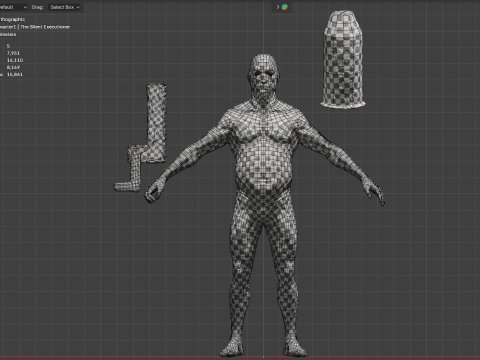Click the "16,110" statistics value
This screenshot has width=480, height=360.
pos(15,60)
